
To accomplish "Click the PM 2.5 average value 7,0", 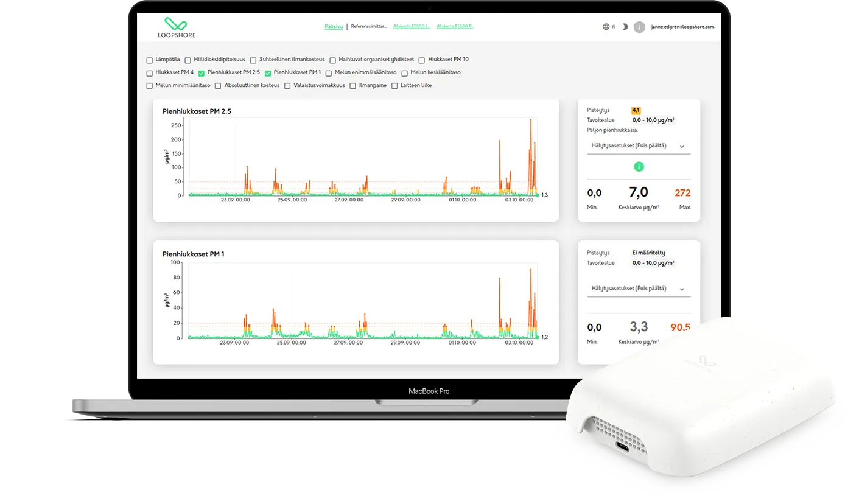I will [x=638, y=193].
